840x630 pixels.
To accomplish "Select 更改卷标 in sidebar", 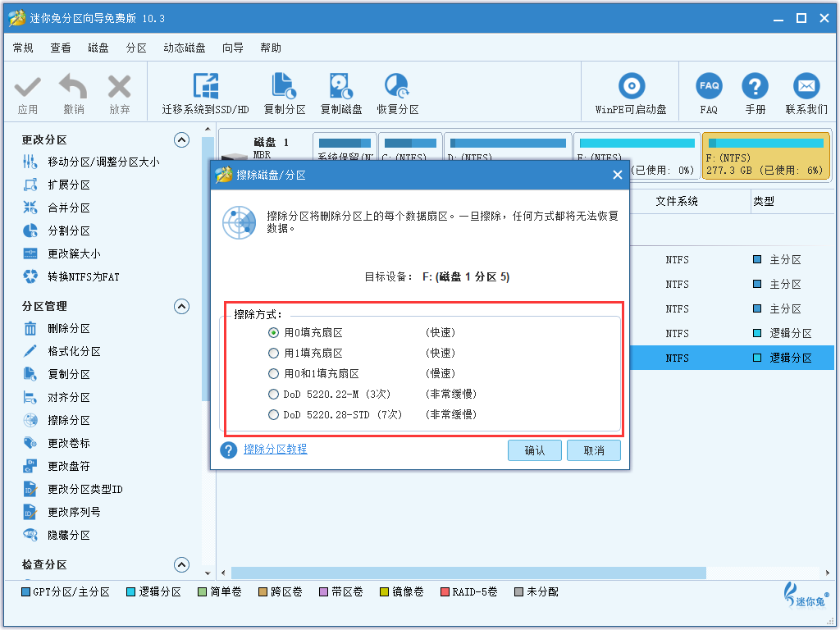I will [57, 444].
